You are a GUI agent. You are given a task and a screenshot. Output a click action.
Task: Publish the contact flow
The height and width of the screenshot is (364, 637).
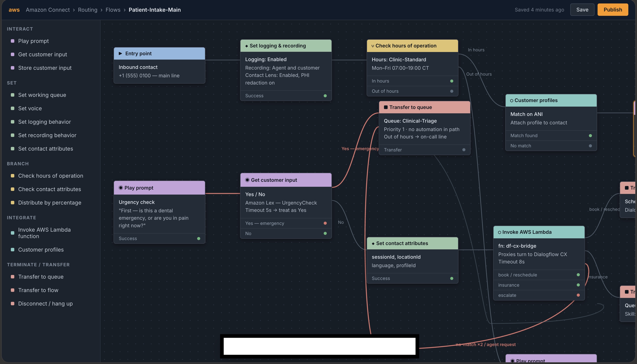pos(613,10)
